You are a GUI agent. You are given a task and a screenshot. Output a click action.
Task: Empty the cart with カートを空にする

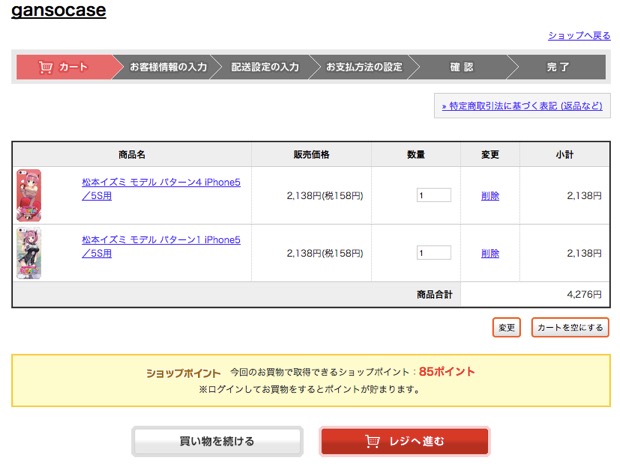click(x=570, y=327)
